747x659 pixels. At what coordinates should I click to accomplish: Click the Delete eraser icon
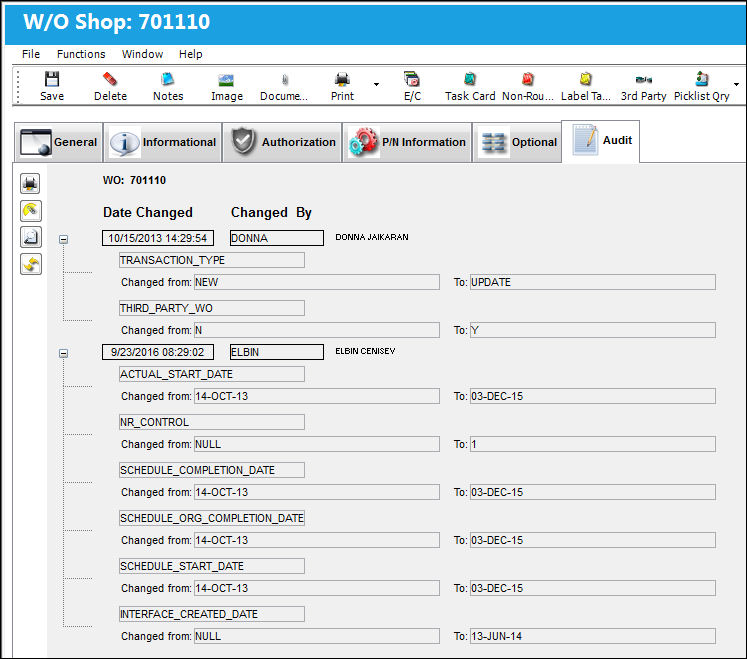(110, 80)
